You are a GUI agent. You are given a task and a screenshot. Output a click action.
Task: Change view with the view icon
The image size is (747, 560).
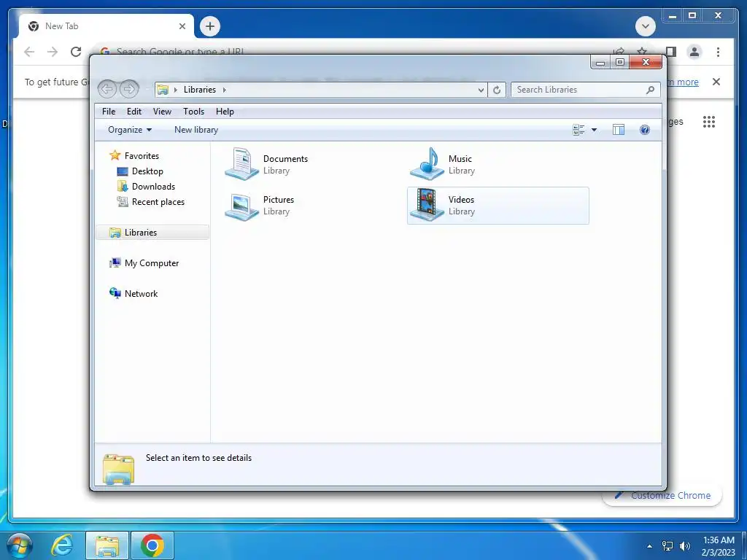pos(578,130)
